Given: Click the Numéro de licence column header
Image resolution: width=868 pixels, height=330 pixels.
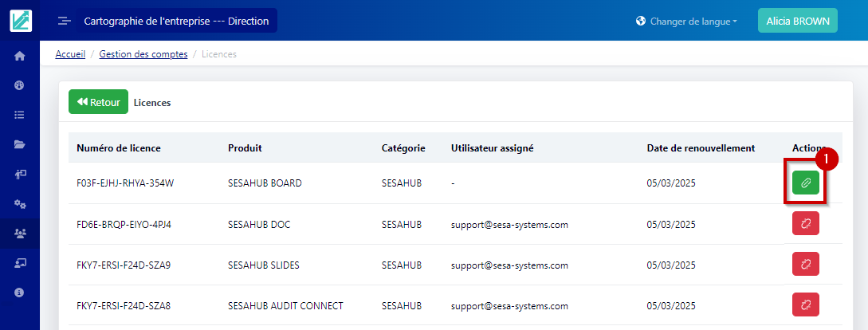Looking at the screenshot, I should point(119,148).
